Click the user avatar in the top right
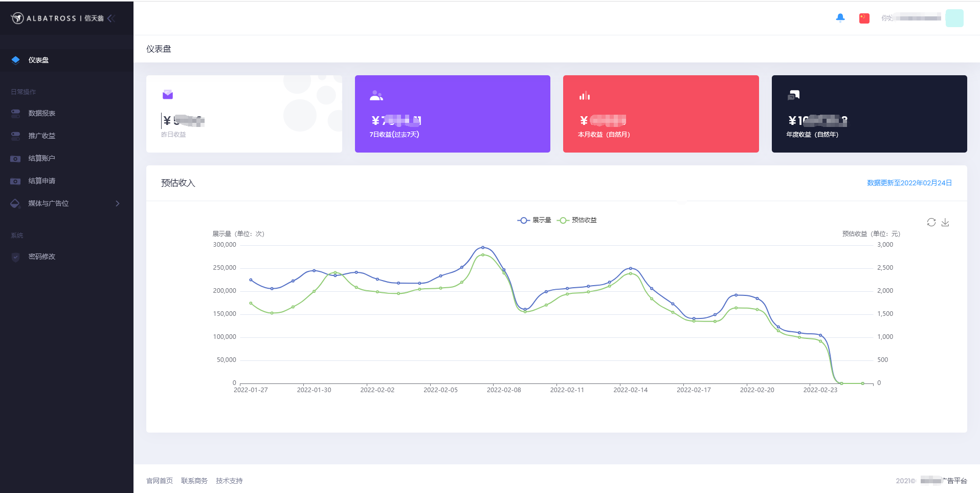 tap(954, 18)
